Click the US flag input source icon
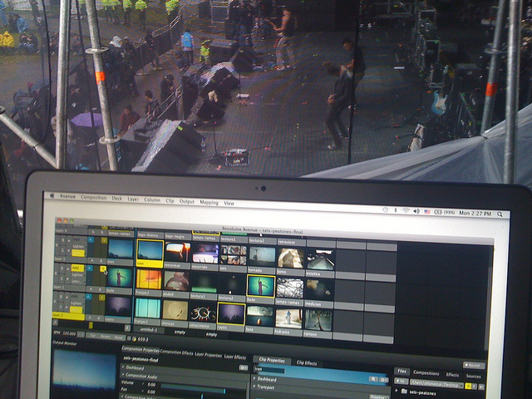This screenshot has height=399, width=532. coord(426,211)
